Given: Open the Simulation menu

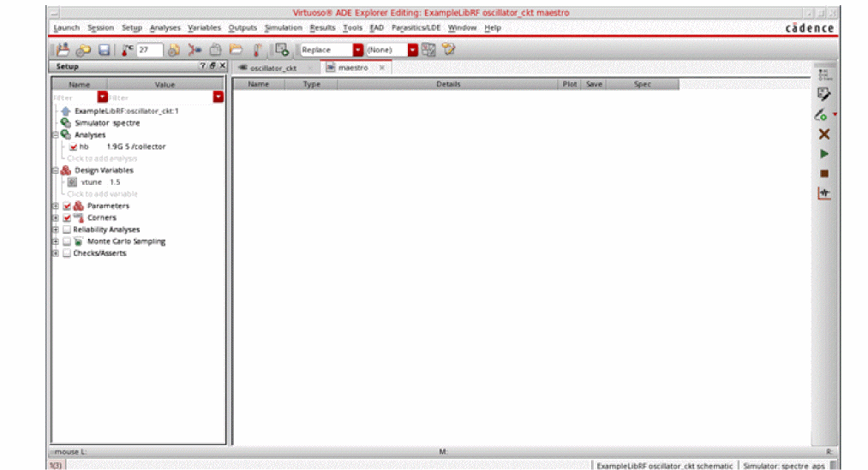Looking at the screenshot, I should (283, 27).
